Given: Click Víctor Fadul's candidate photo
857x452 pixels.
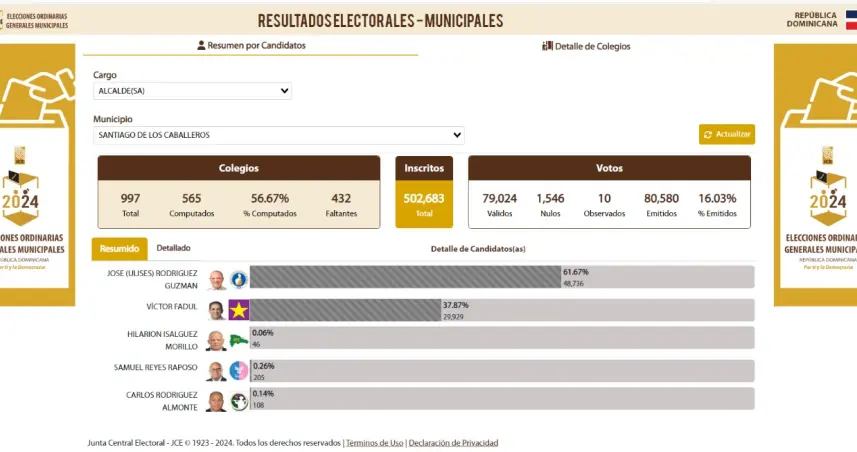Looking at the screenshot, I should tap(216, 310).
